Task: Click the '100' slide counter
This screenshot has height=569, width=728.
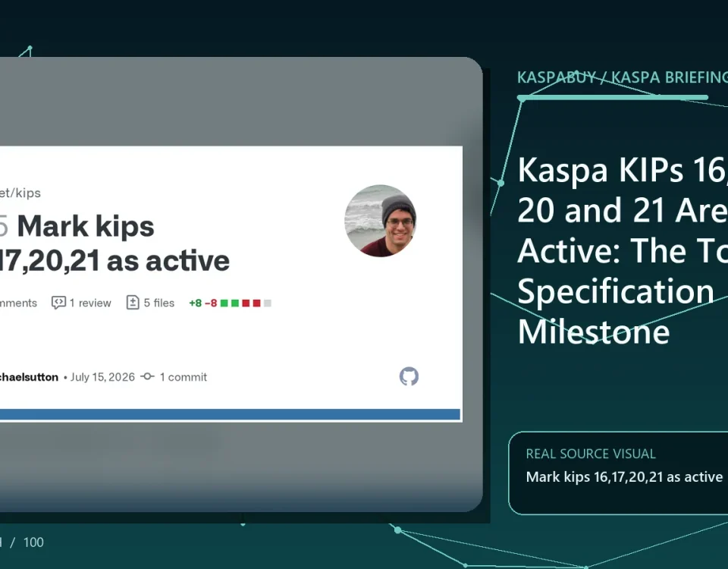Action: coord(33,542)
